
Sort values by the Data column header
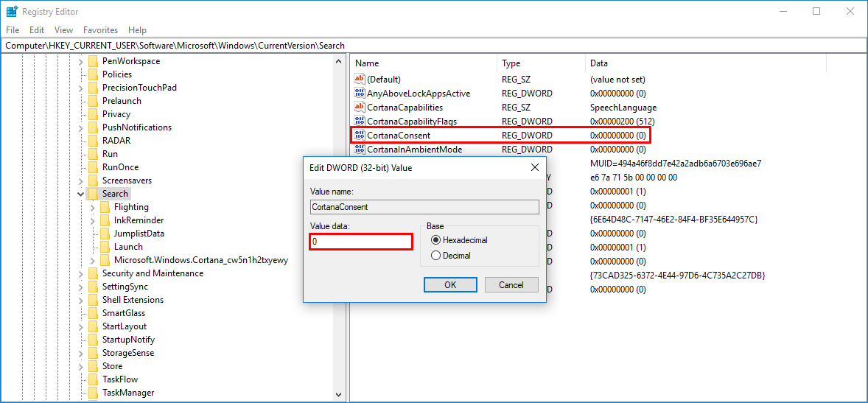pyautogui.click(x=706, y=63)
